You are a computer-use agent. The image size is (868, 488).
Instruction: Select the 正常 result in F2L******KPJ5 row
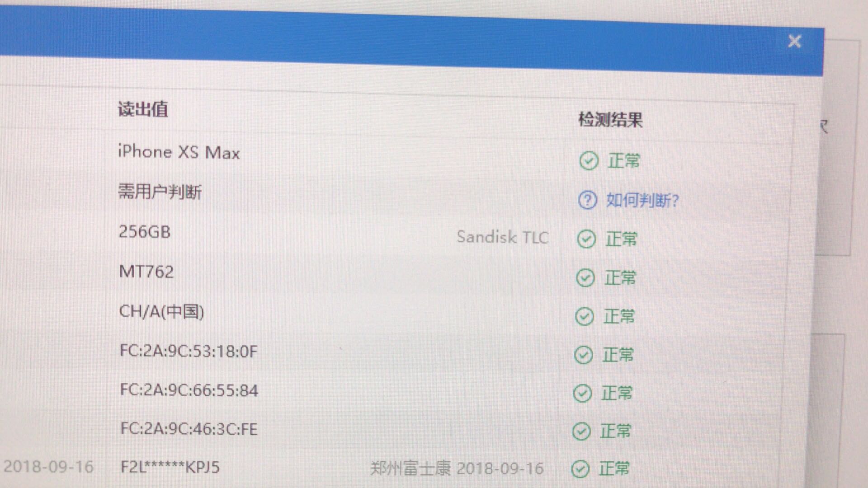coord(614,469)
